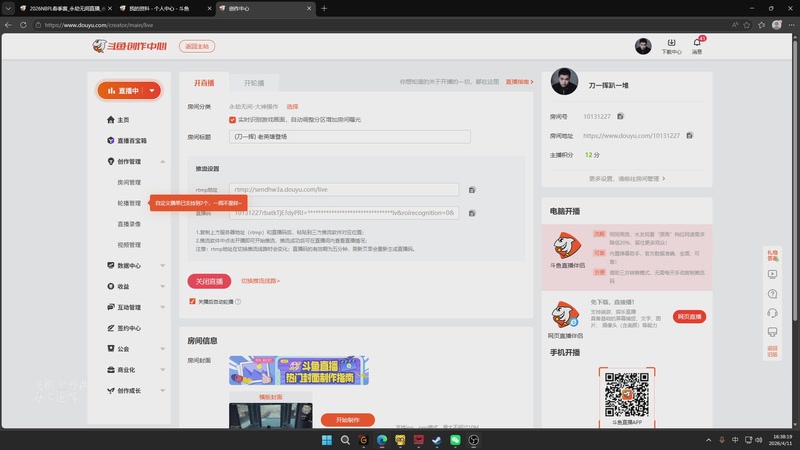Toggle 关播后自动轮播 checkbox

tap(192, 302)
